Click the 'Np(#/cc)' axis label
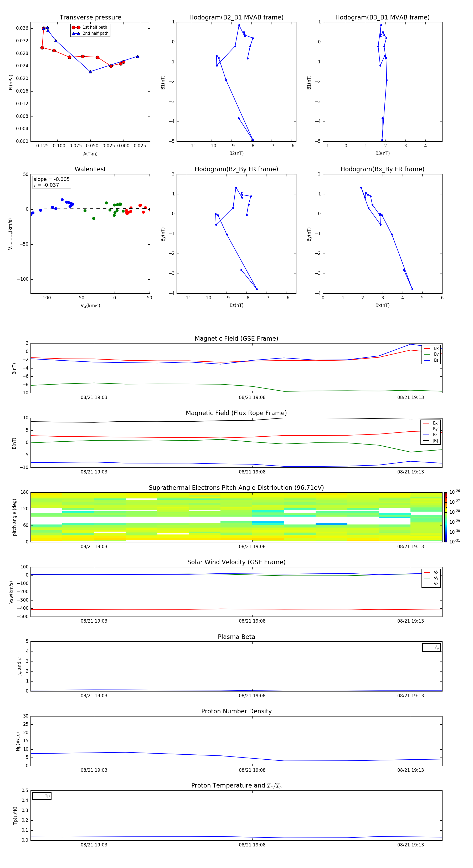This screenshot has height=868, width=473. pos(18,741)
